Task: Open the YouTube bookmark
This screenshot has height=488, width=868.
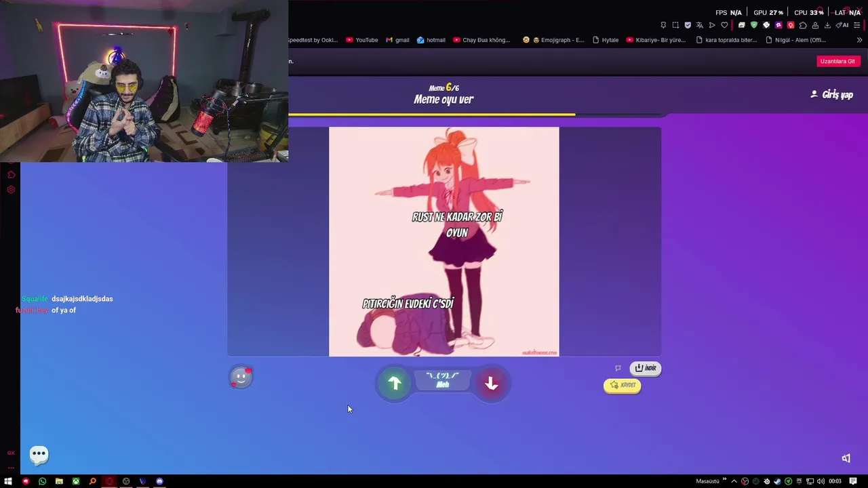Action: tap(362, 40)
